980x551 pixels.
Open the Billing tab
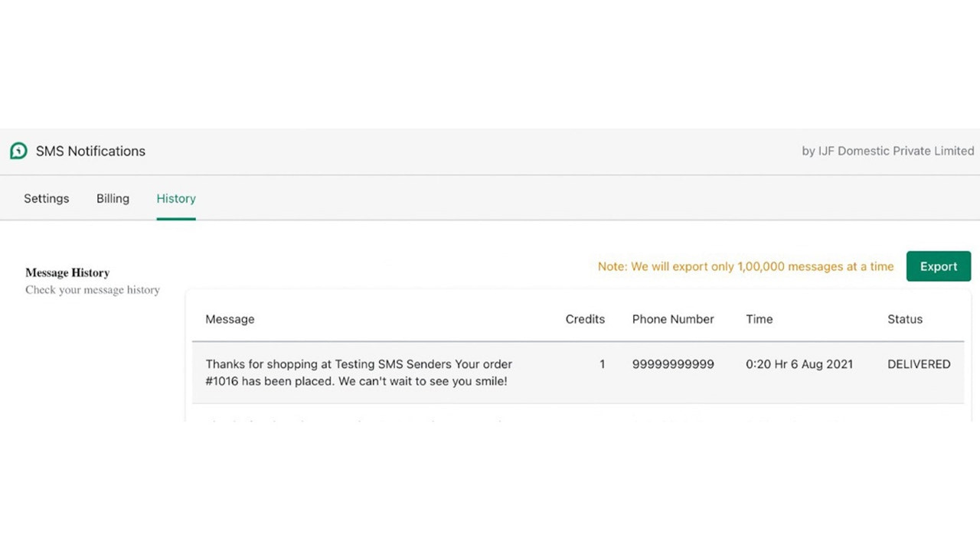pyautogui.click(x=113, y=198)
